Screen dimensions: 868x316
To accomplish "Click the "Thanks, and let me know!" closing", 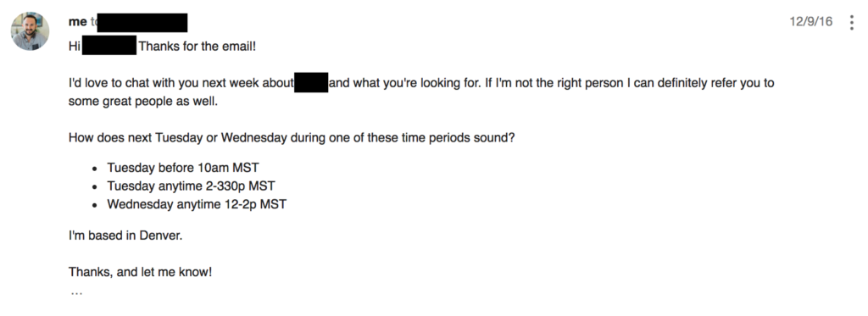I will 141,272.
